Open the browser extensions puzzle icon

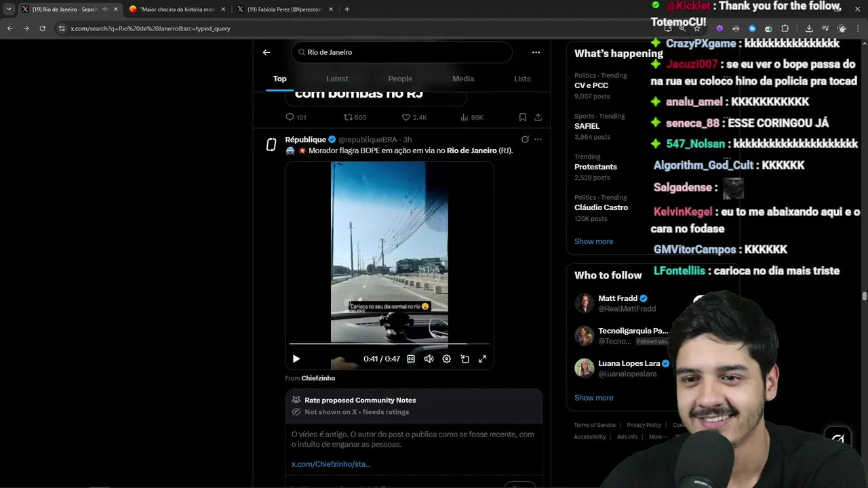coord(785,28)
